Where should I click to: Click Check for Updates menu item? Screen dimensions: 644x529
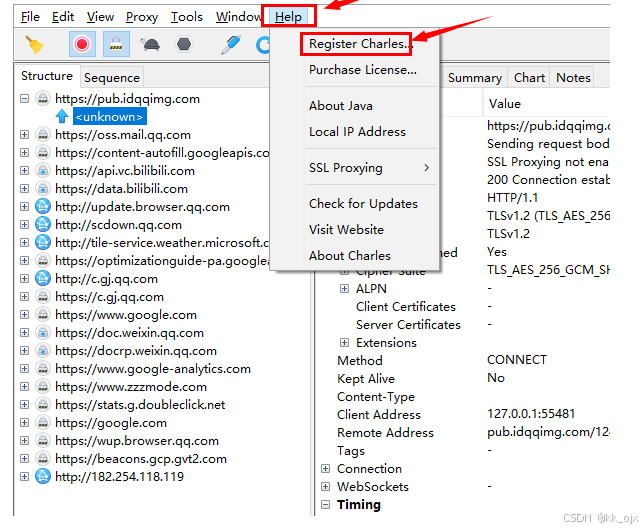363,204
